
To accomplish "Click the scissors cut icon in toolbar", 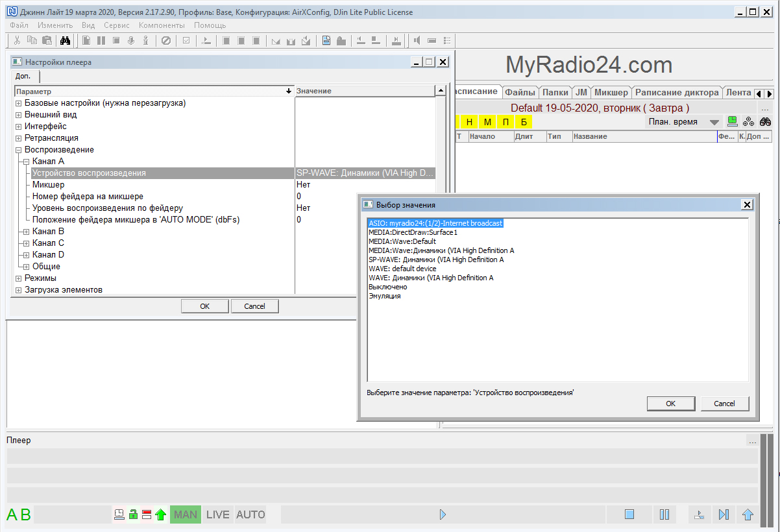I will (18, 41).
